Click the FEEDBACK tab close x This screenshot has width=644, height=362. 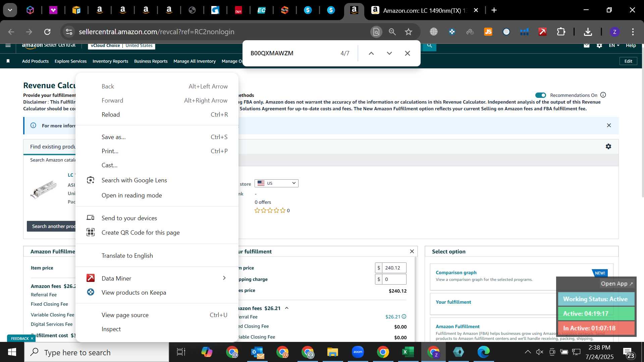pos(32,339)
